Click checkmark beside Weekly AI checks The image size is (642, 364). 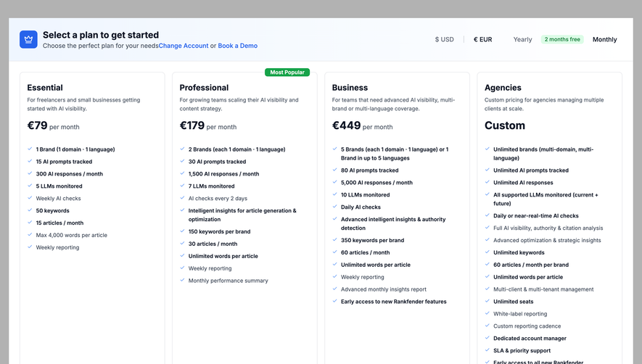(30, 198)
